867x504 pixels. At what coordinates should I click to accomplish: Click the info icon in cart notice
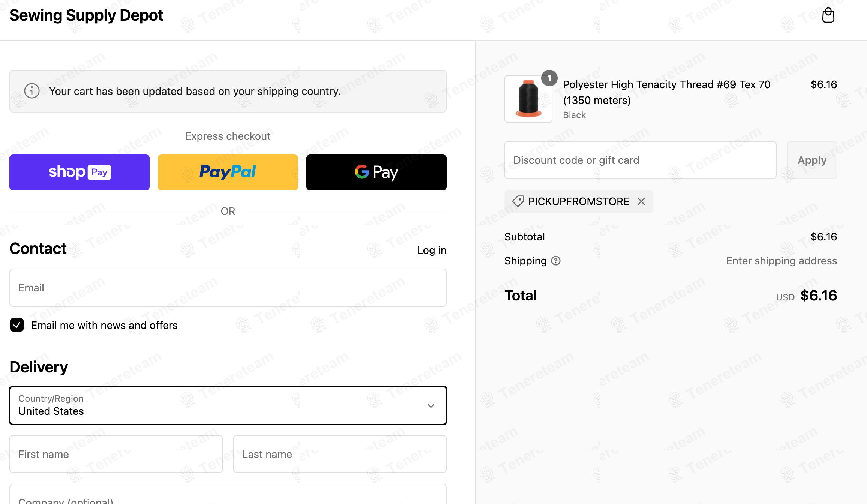pos(32,91)
